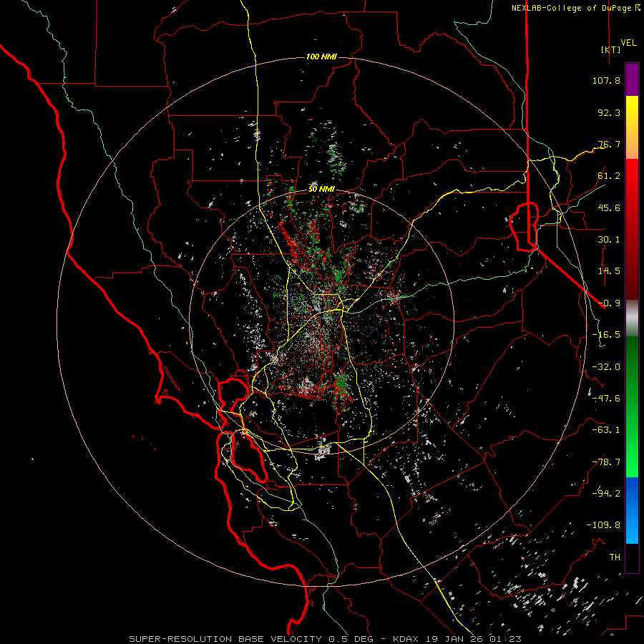Click the "50 NMI" range ring label
Image resolution: width=644 pixels, height=644 pixels.
pos(321,189)
